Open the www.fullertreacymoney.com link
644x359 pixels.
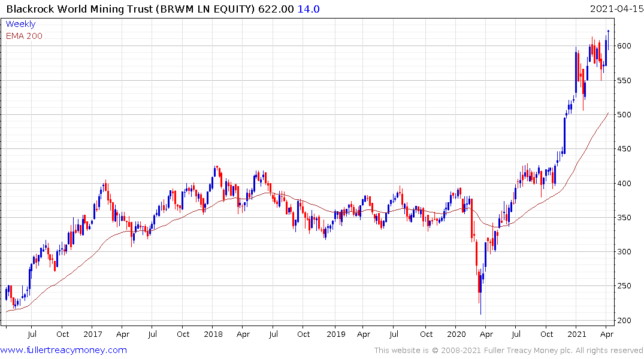coord(64,350)
